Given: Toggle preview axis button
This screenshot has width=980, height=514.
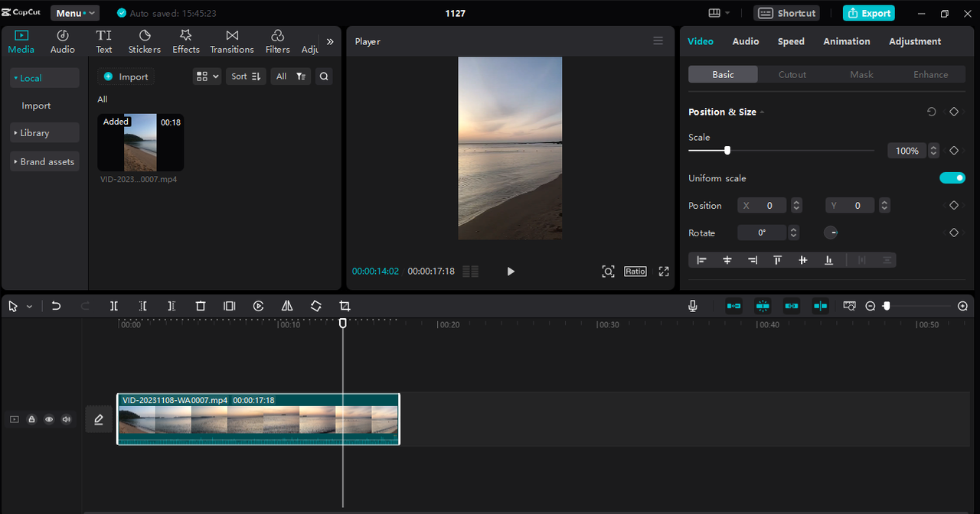Looking at the screenshot, I should pyautogui.click(x=821, y=306).
